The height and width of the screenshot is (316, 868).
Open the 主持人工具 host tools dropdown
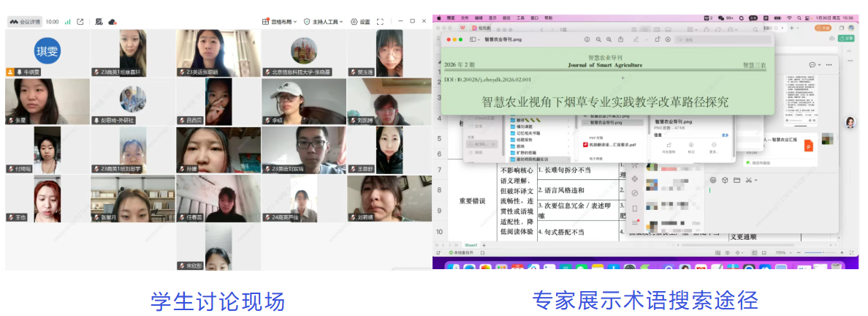(323, 22)
